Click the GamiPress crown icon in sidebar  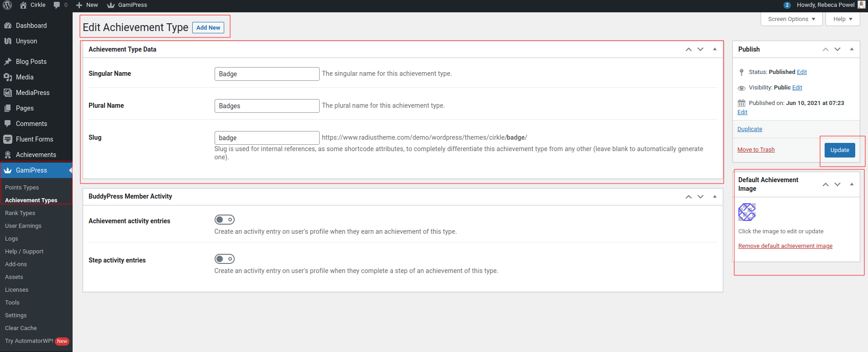click(x=8, y=170)
